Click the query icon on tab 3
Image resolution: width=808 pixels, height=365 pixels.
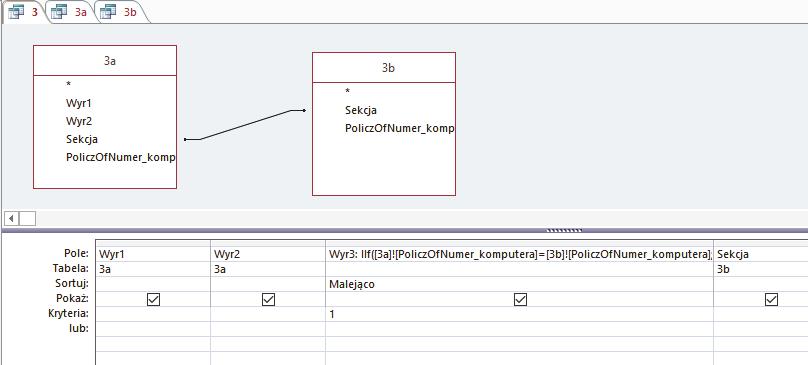pyautogui.click(x=16, y=11)
